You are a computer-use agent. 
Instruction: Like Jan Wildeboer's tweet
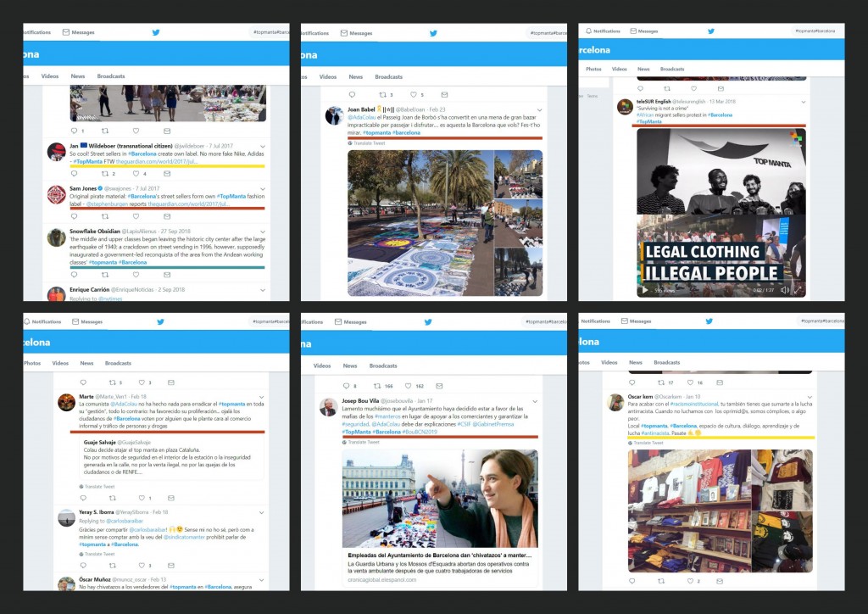click(136, 174)
